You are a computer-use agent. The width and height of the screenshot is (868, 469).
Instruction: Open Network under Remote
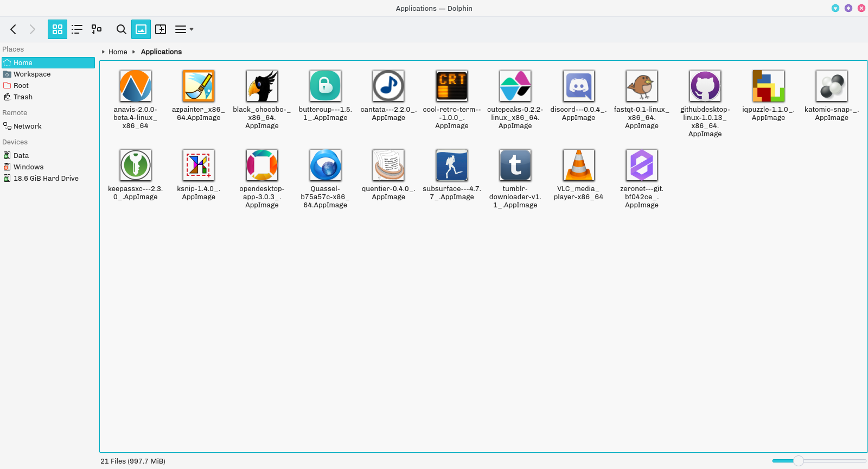48,126
